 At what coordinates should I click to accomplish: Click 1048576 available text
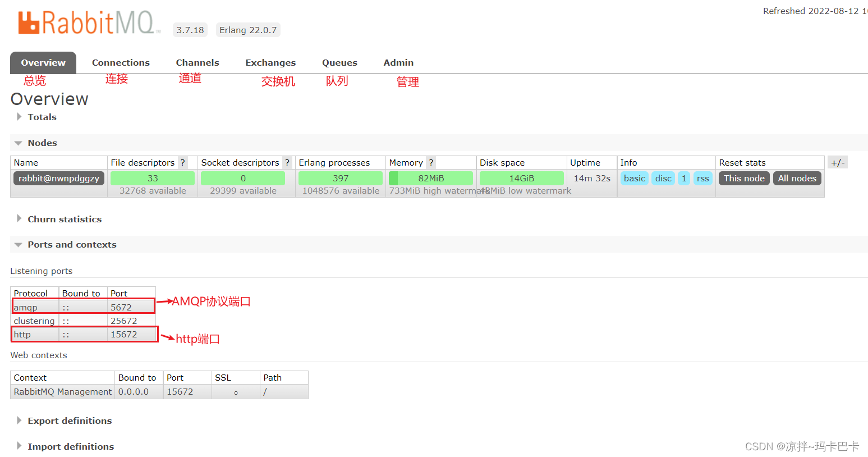[x=341, y=191]
